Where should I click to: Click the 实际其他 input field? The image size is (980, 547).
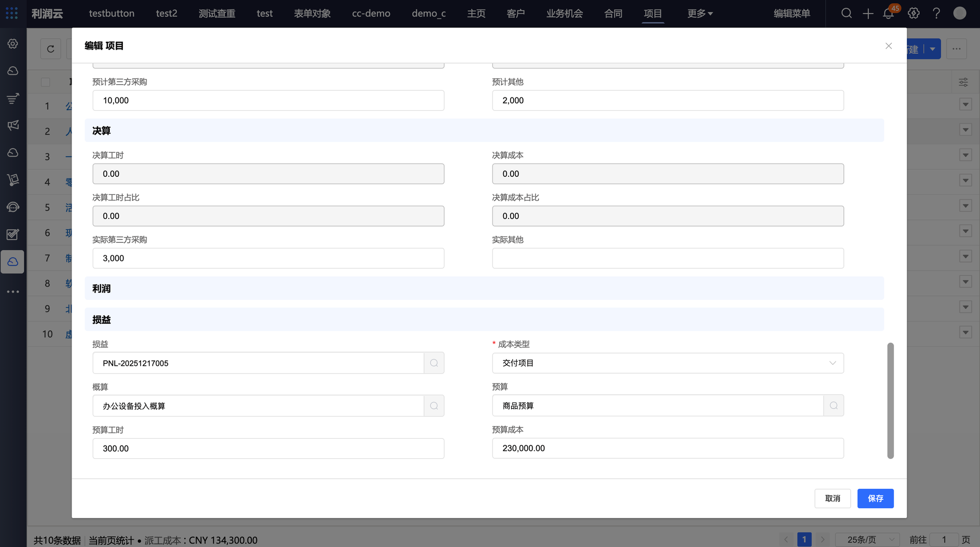coord(667,258)
